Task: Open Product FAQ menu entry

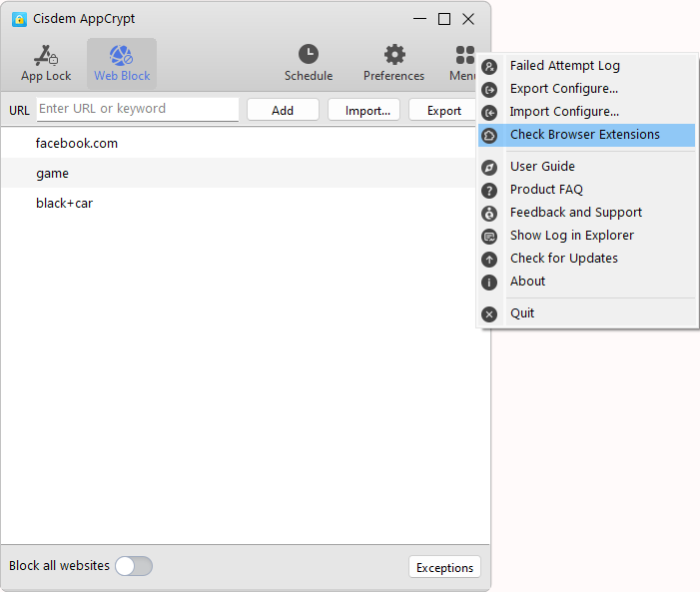Action: pos(586,190)
